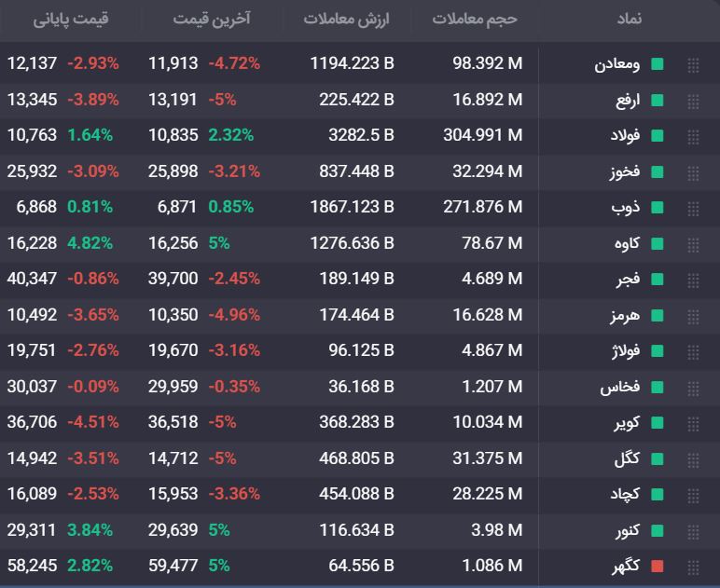Select the کنور row's last price 29,639
720x588 pixels.
[x=173, y=530]
